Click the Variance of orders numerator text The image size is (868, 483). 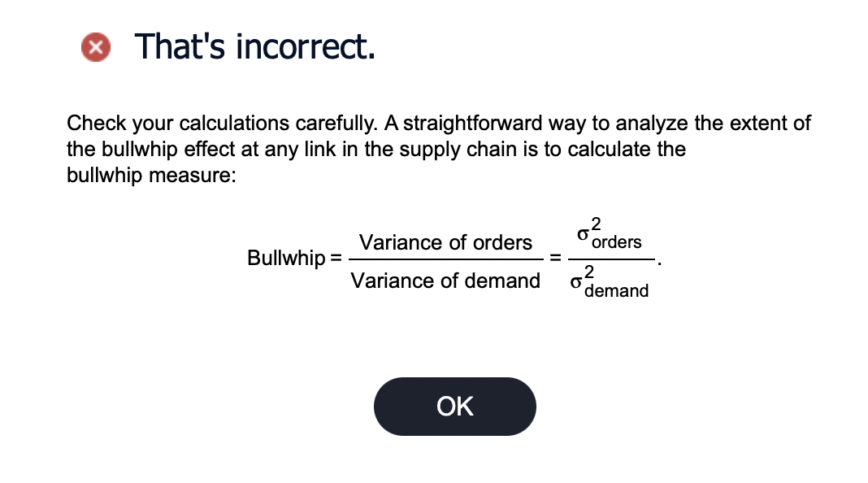point(445,242)
